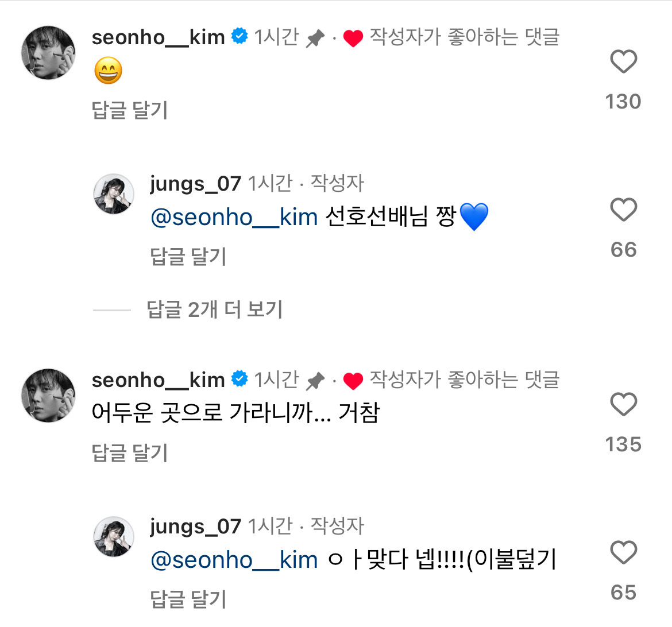Open seonho__kim avatar on '어두운 곳으로' comment
The height and width of the screenshot is (627, 672).
[x=48, y=396]
